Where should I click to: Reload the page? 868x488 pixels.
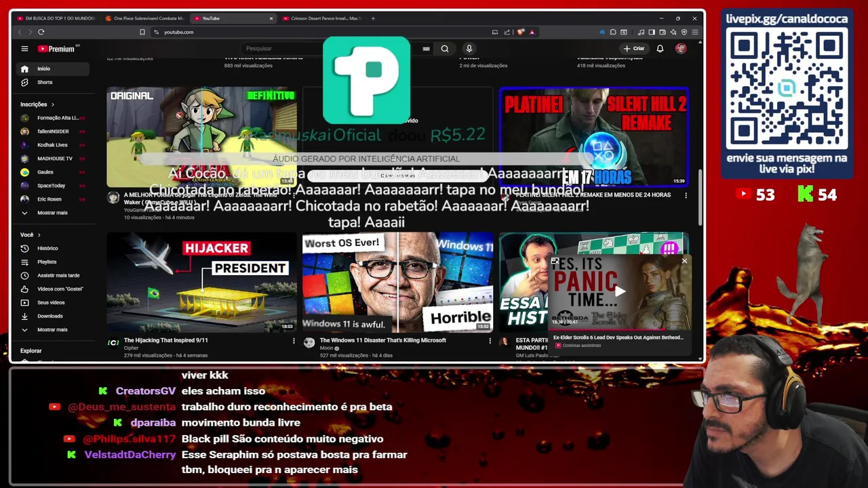tap(41, 32)
